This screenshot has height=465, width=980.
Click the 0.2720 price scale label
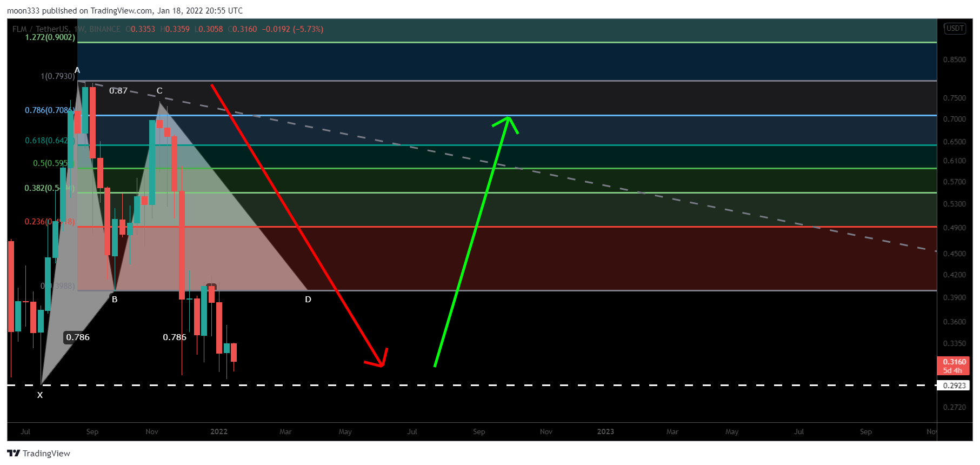tap(954, 407)
